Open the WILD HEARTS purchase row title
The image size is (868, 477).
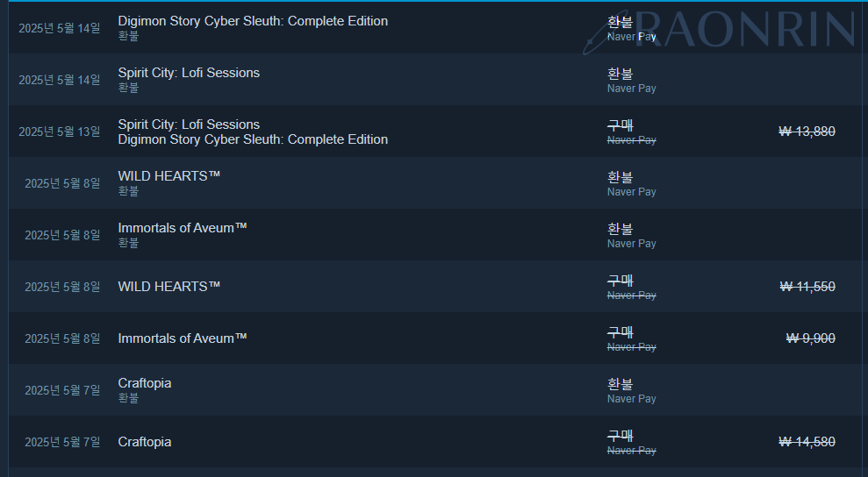tap(169, 287)
